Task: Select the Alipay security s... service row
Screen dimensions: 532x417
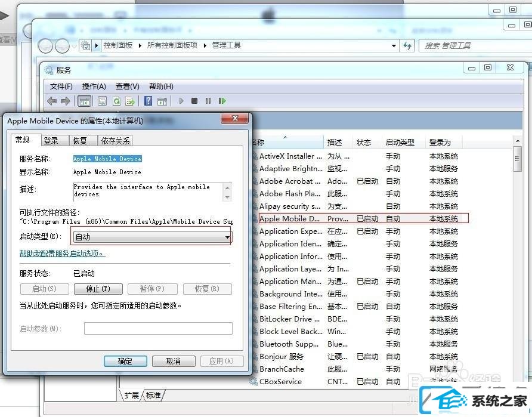Action: point(356,206)
